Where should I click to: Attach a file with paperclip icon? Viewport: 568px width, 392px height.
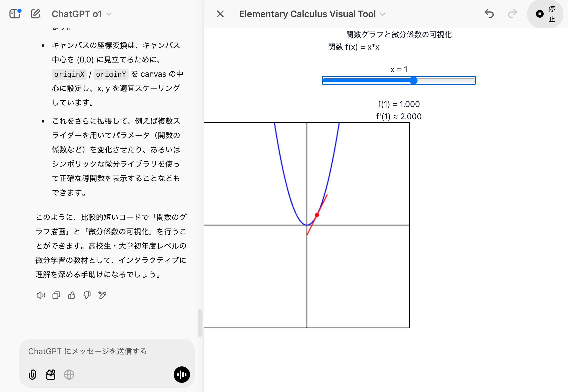tap(32, 375)
